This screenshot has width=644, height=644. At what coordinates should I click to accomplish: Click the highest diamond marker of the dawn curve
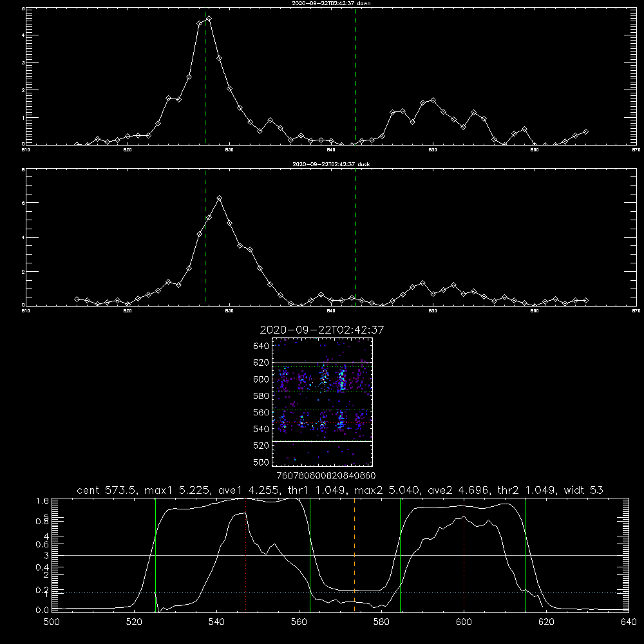(209, 19)
